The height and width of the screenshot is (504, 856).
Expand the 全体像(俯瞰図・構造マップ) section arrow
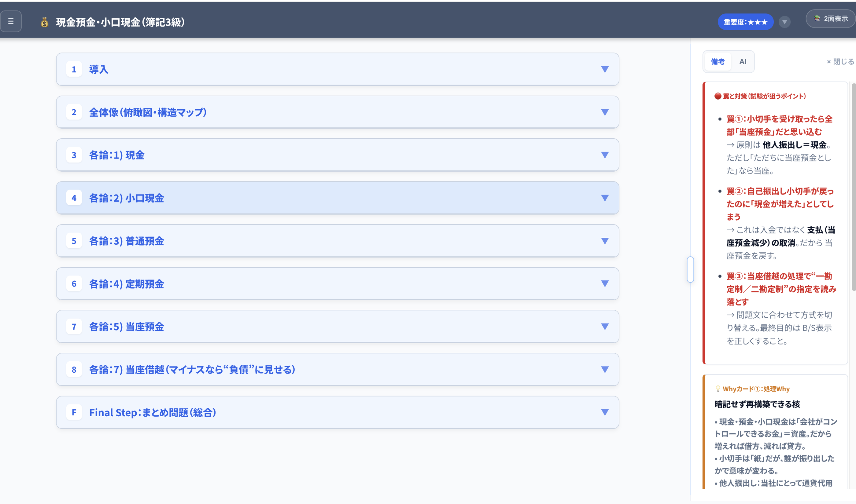(x=605, y=112)
